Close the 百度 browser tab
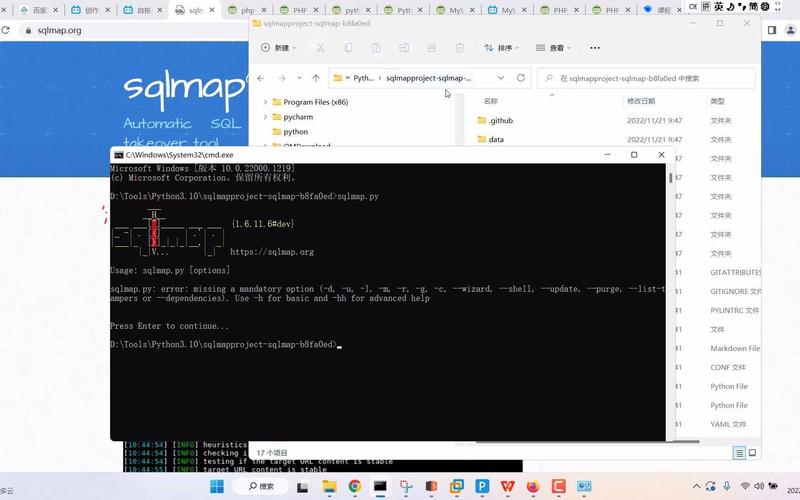 point(56,10)
